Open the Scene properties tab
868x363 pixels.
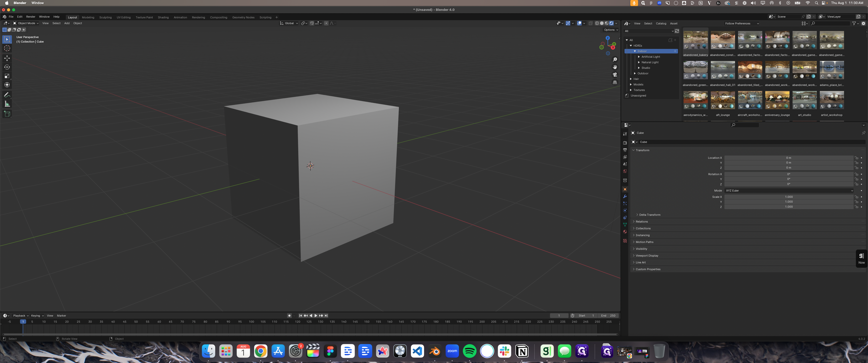(625, 164)
